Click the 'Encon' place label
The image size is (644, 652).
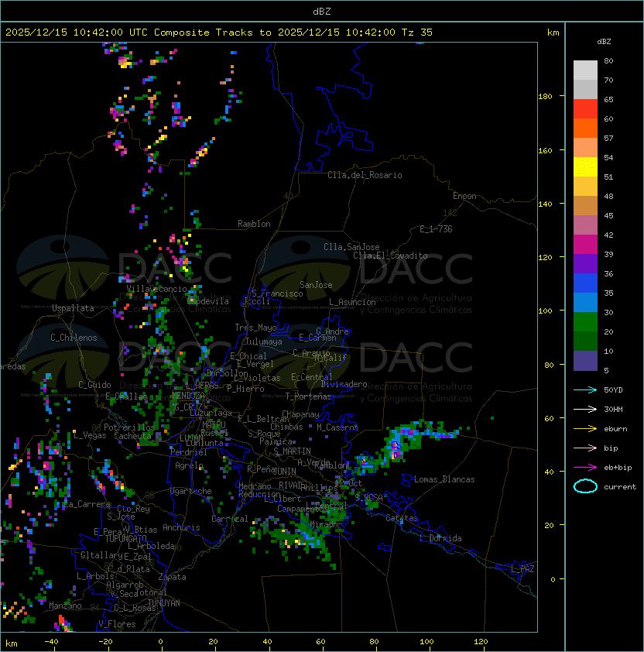click(464, 196)
